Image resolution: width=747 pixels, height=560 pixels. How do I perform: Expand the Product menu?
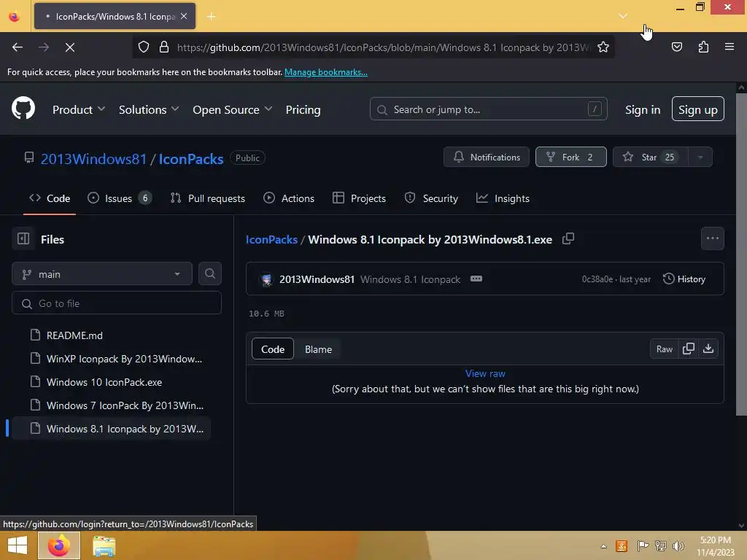click(79, 109)
